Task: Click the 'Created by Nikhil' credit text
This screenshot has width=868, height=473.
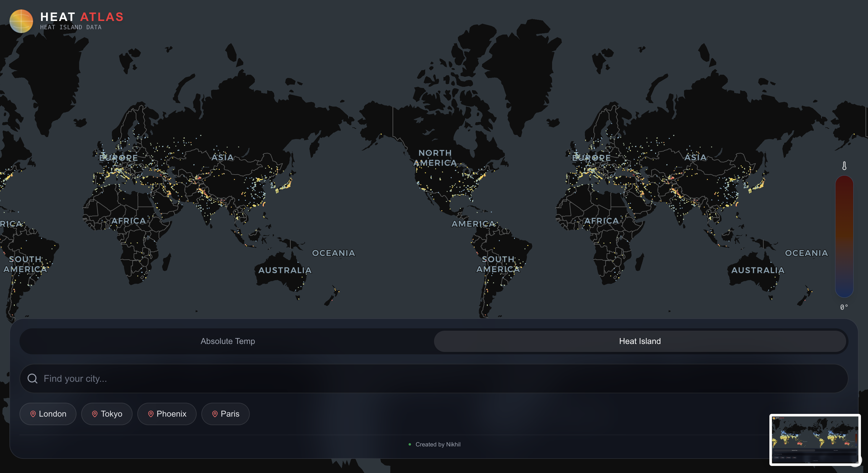Action: 438,444
